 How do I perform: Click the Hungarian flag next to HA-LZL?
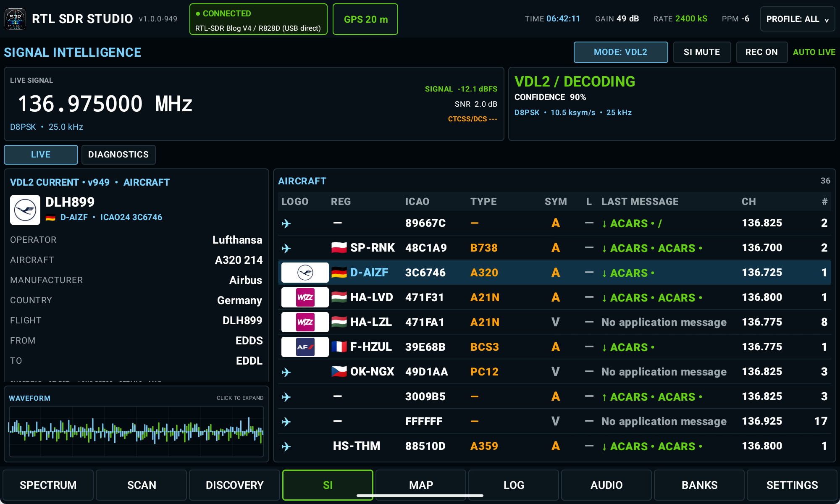pyautogui.click(x=339, y=322)
